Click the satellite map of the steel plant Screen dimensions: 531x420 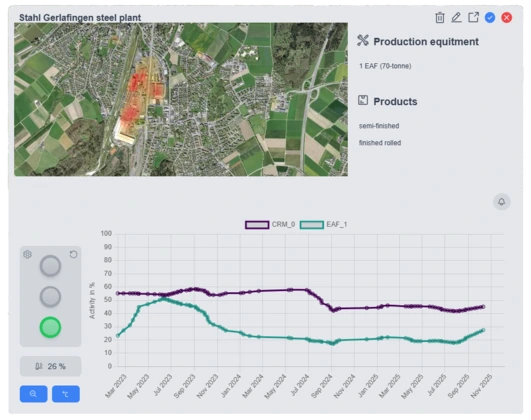click(181, 99)
